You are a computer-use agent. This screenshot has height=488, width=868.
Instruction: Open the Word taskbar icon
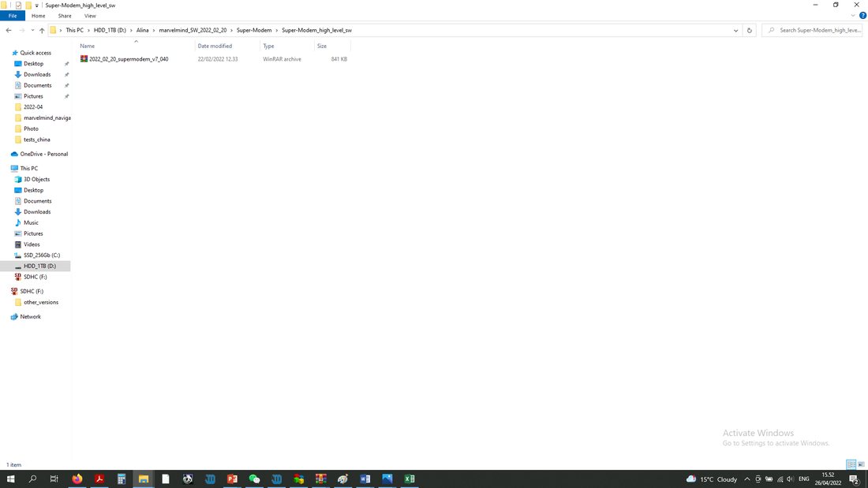click(x=365, y=479)
